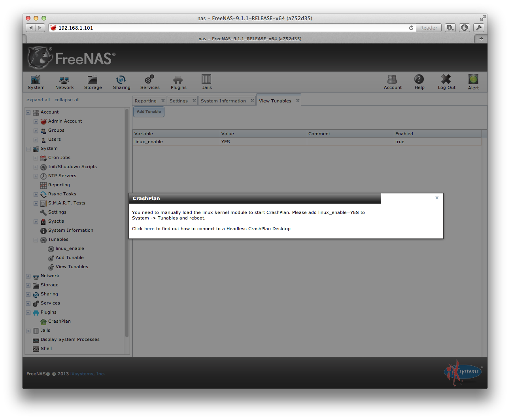Collapse the Tunables tree node
510x420 pixels.
36,240
